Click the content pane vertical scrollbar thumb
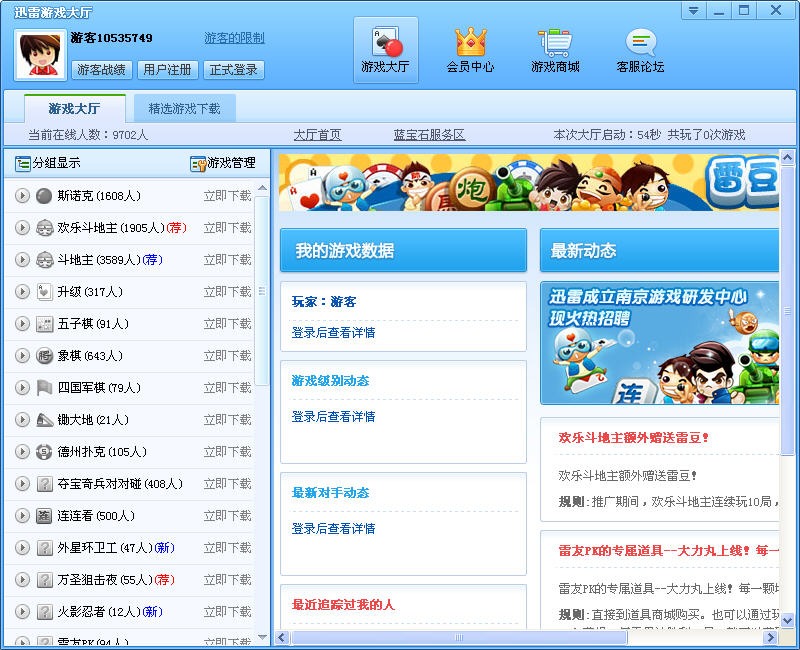 pyautogui.click(x=787, y=311)
